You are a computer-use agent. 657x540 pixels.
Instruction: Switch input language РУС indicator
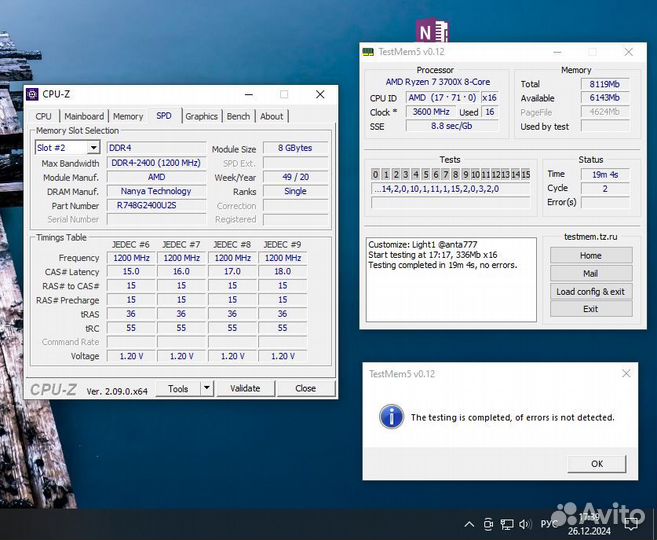click(549, 524)
